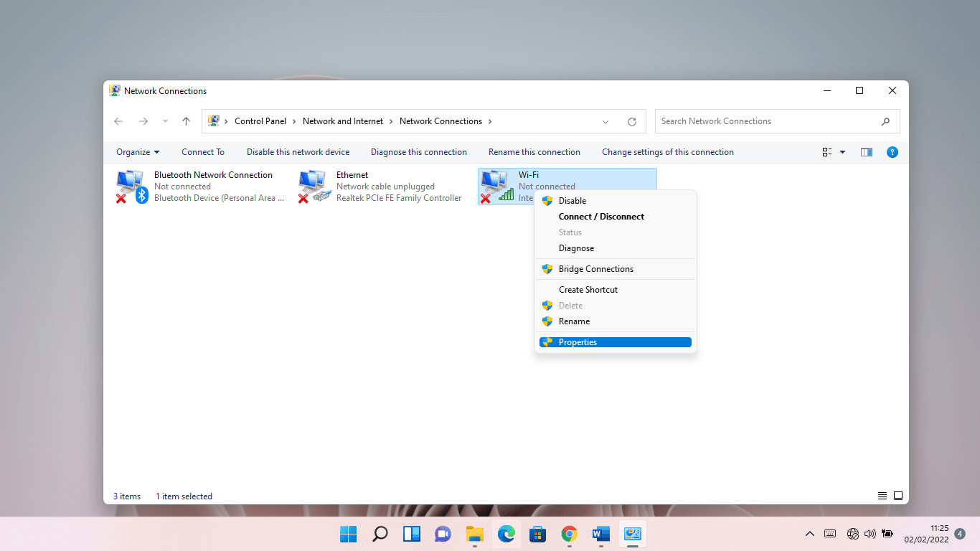The height and width of the screenshot is (551, 980).
Task: Refresh the Network Connections view
Action: point(632,122)
